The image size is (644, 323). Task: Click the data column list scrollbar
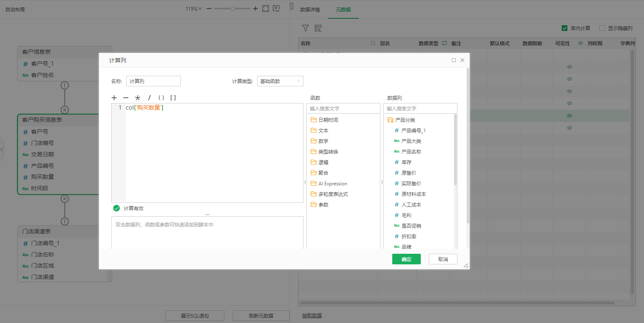pyautogui.click(x=455, y=150)
